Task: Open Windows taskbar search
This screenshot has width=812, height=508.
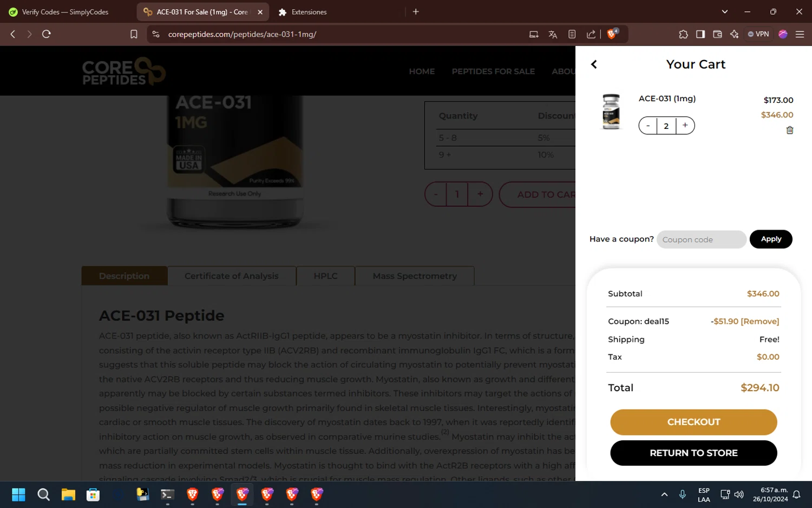Action: tap(43, 494)
